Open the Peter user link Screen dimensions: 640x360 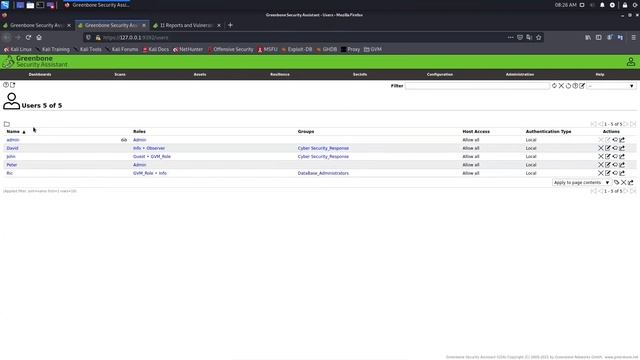(12, 165)
